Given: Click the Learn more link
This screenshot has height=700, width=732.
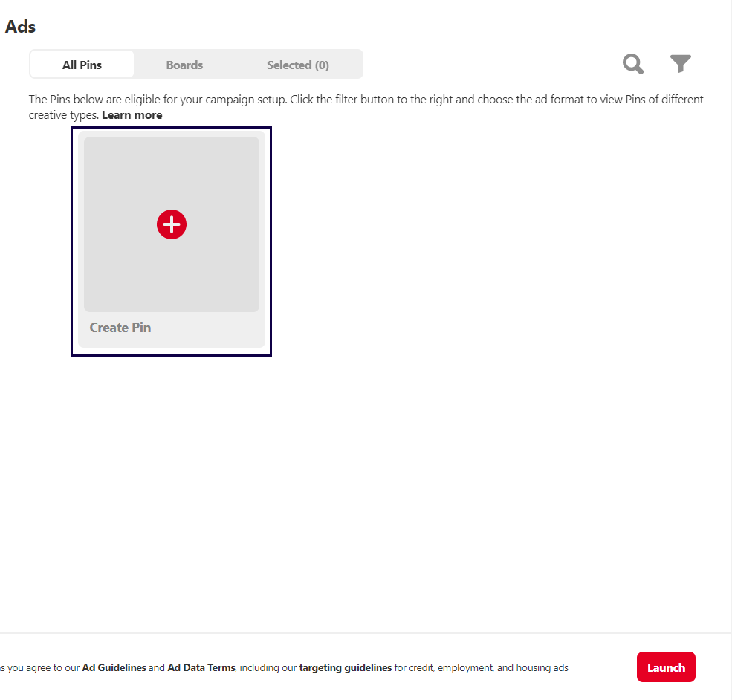Looking at the screenshot, I should point(132,114).
